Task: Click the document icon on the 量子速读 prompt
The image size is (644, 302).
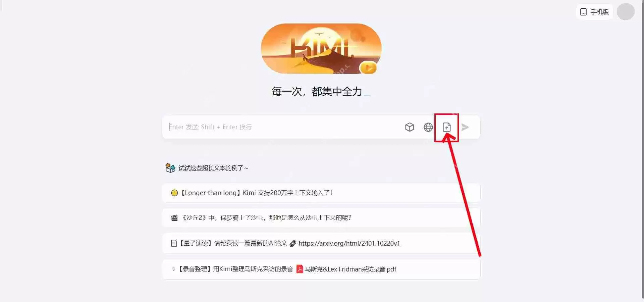Action: 174,243
